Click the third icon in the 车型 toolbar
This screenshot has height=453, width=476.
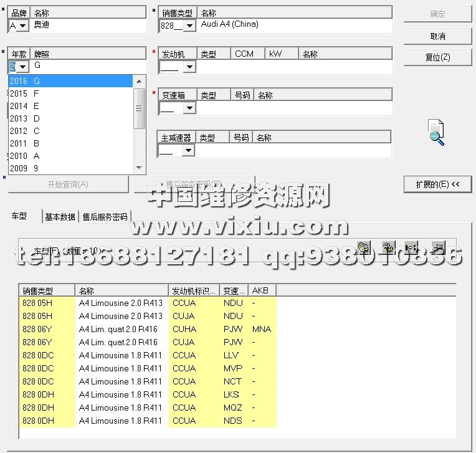(411, 248)
